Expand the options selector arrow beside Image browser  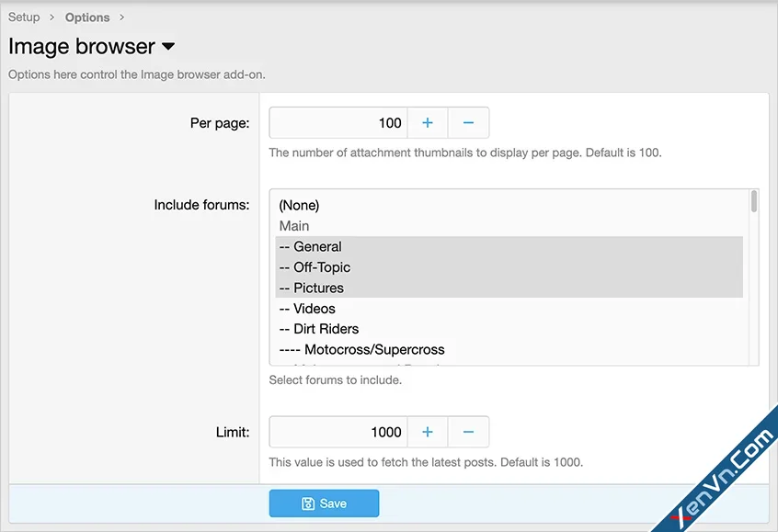click(169, 47)
